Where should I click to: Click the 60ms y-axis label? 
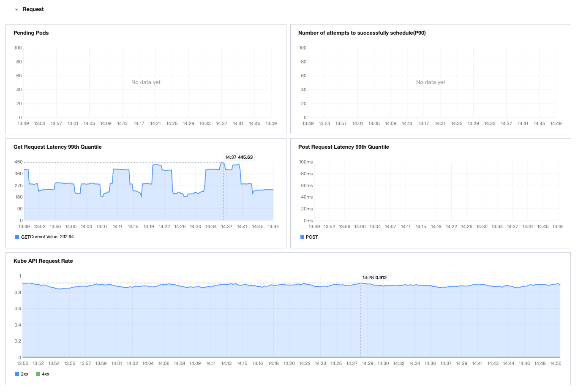point(307,185)
